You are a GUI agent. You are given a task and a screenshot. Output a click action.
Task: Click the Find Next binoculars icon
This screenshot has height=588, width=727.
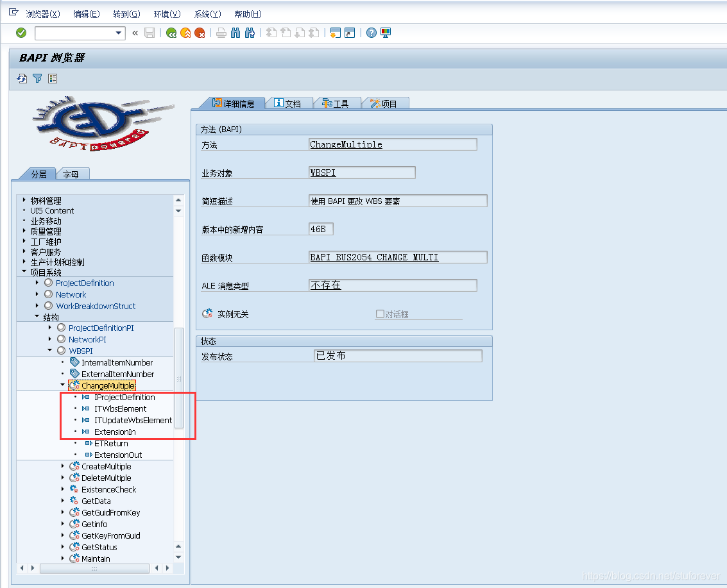click(x=250, y=33)
